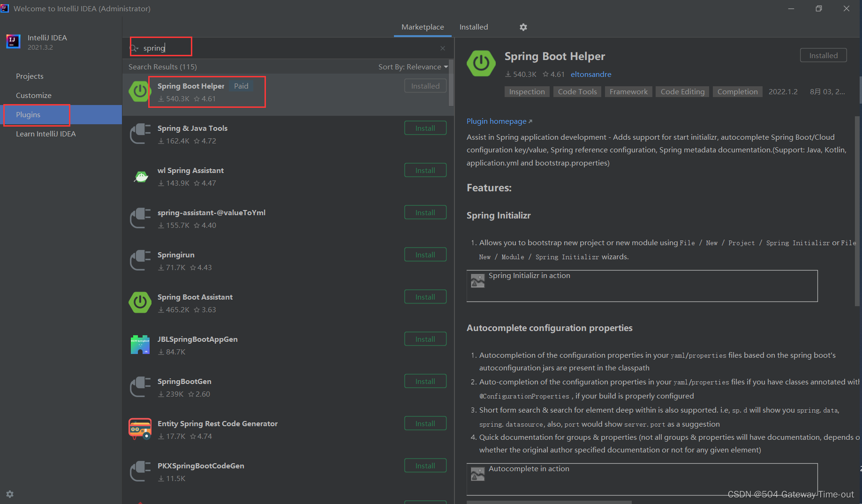Click the plugin details pane scrollbar
Viewport: 862px width, 504px height.
tap(857, 211)
